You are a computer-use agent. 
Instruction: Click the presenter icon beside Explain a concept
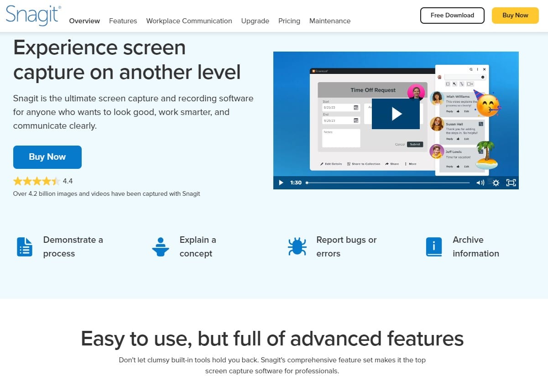tap(161, 247)
